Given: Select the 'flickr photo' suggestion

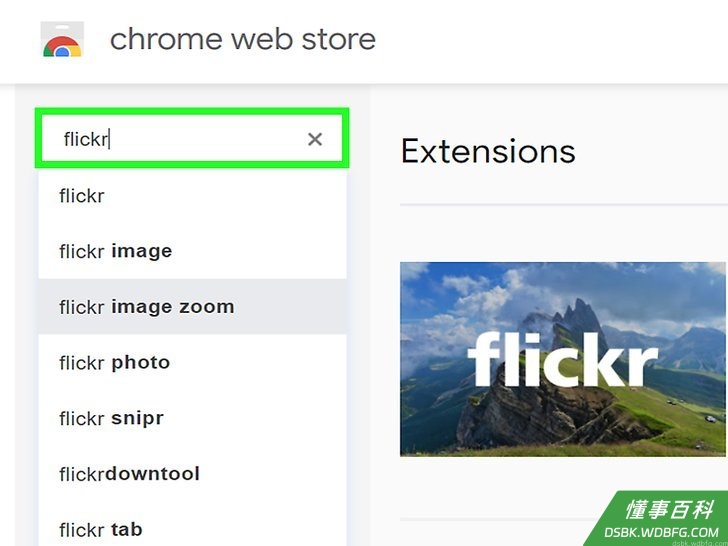Looking at the screenshot, I should [192, 363].
